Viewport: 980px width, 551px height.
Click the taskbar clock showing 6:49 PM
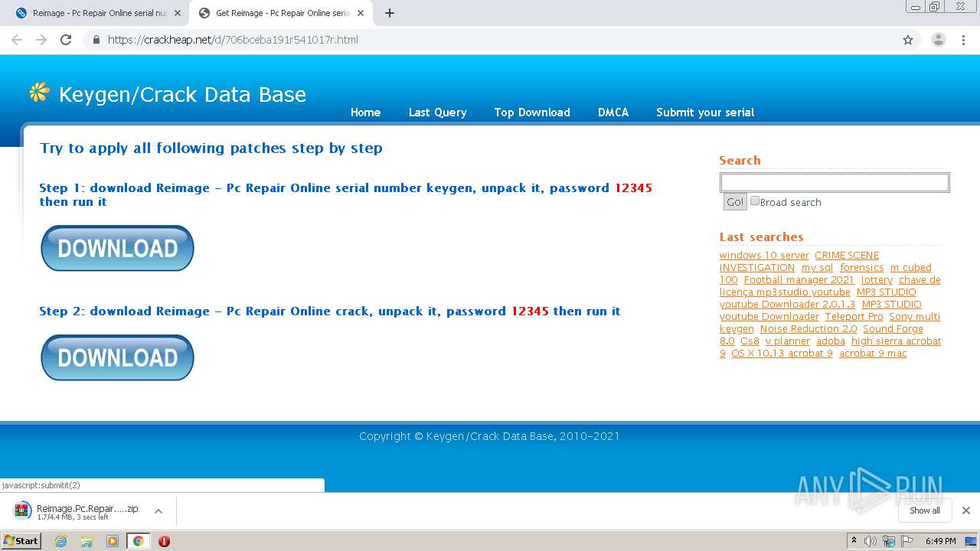tap(940, 541)
